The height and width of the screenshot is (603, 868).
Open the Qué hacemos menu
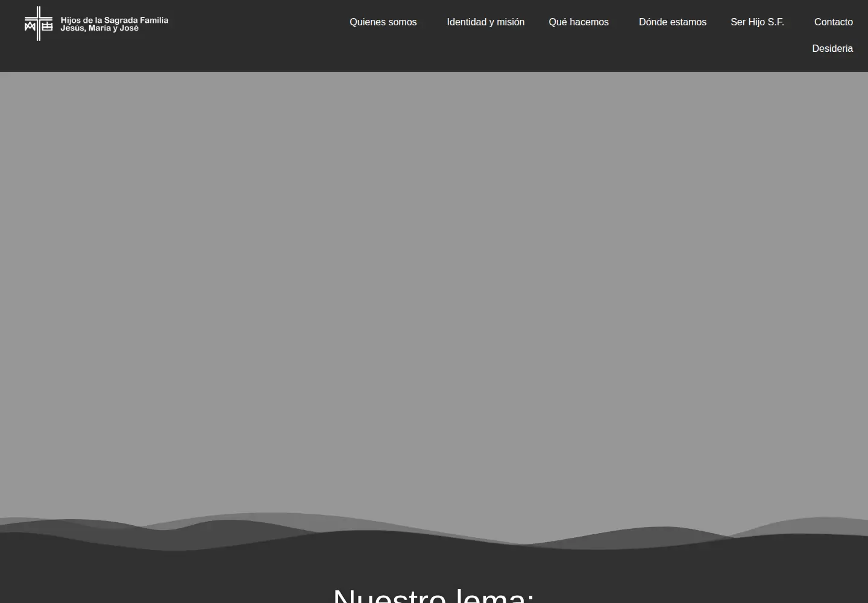(579, 22)
